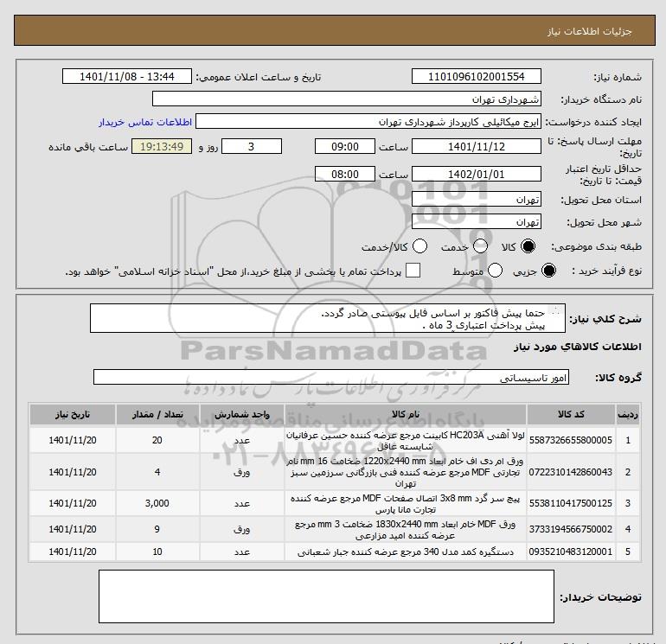Click the delivery province field تهران
This screenshot has height=644, width=666.
click(x=476, y=200)
